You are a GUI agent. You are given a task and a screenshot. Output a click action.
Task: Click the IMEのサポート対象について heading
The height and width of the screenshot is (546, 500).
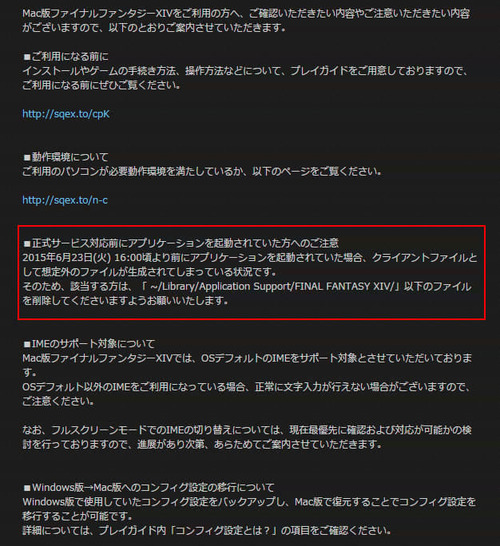93,344
